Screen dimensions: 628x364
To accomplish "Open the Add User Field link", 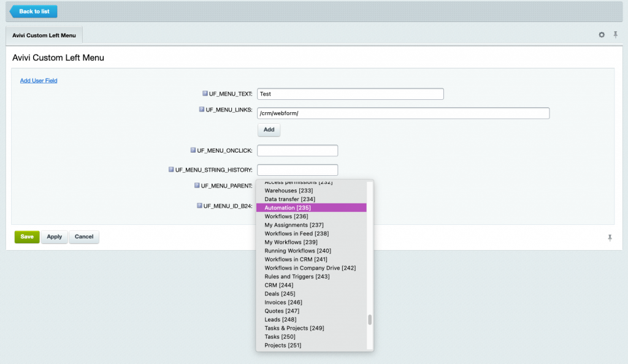I will point(39,80).
